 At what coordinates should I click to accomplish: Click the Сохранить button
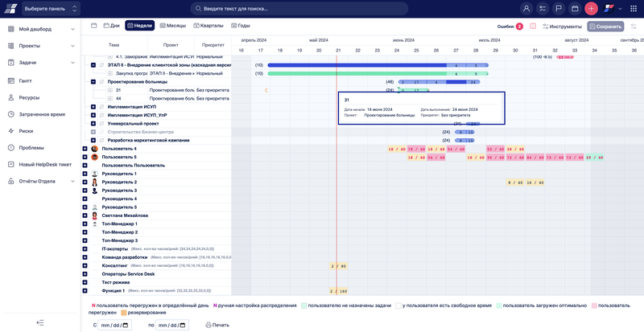pyautogui.click(x=605, y=27)
